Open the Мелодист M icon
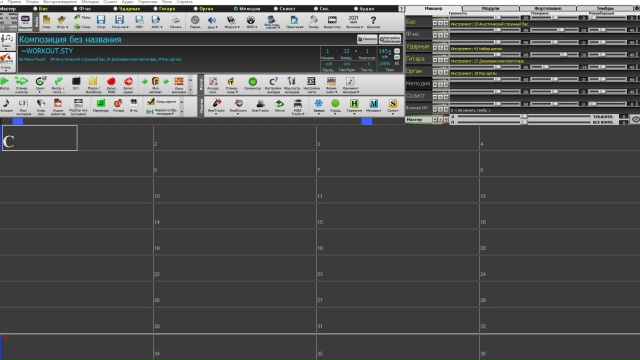 (373, 105)
